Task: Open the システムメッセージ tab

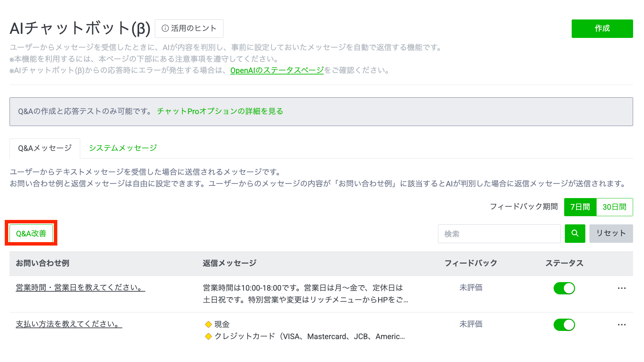Action: [123, 148]
